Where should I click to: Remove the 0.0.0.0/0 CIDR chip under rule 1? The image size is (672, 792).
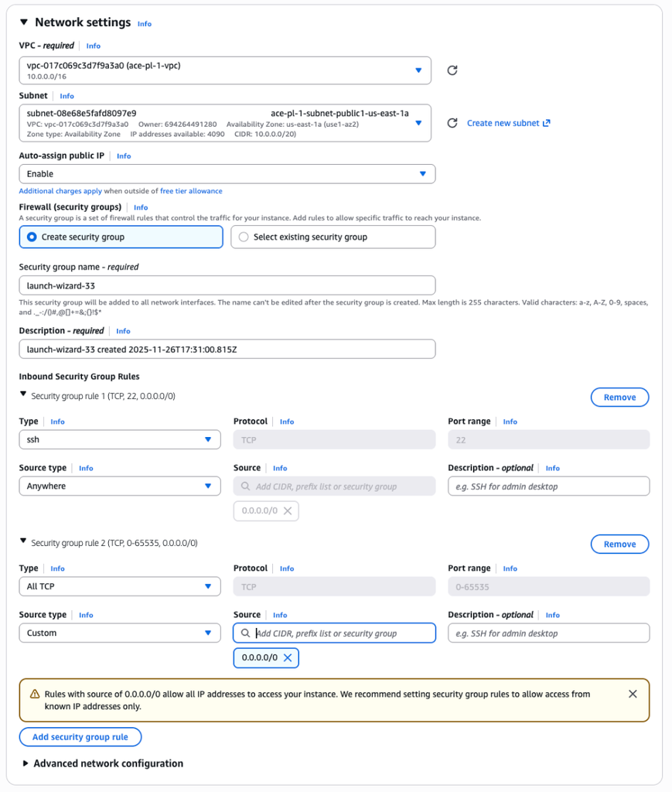[x=287, y=510]
